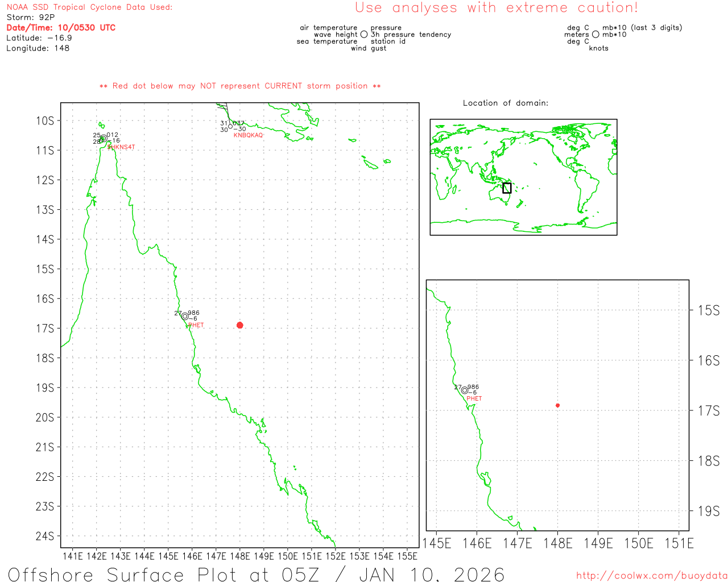Click the units legend circle beside mb*10

(x=595, y=35)
